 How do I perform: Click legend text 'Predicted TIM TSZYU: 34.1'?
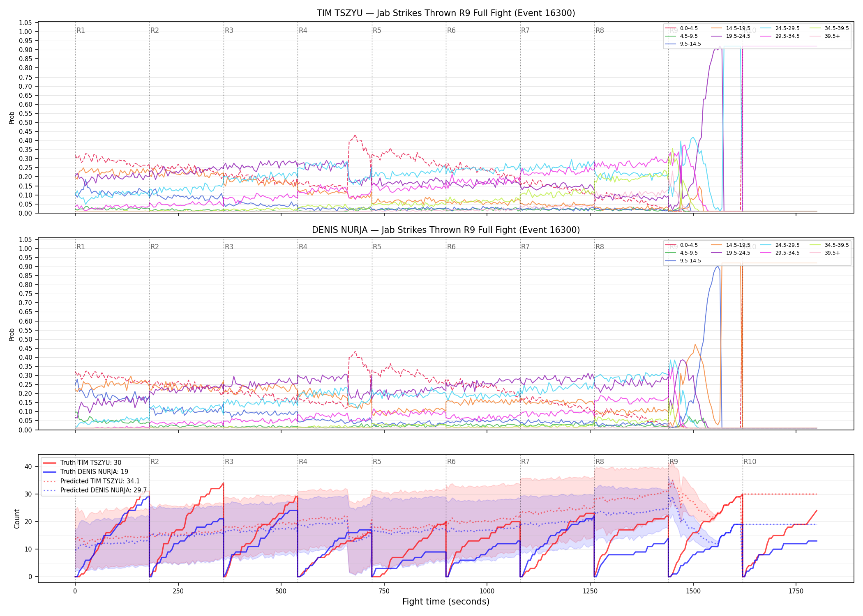(x=100, y=481)
